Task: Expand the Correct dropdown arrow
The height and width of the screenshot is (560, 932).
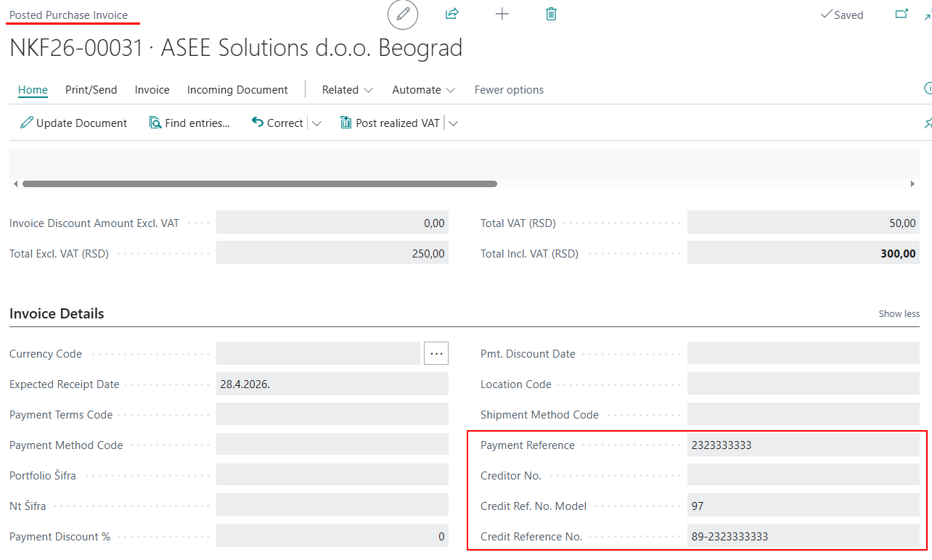Action: [x=316, y=123]
